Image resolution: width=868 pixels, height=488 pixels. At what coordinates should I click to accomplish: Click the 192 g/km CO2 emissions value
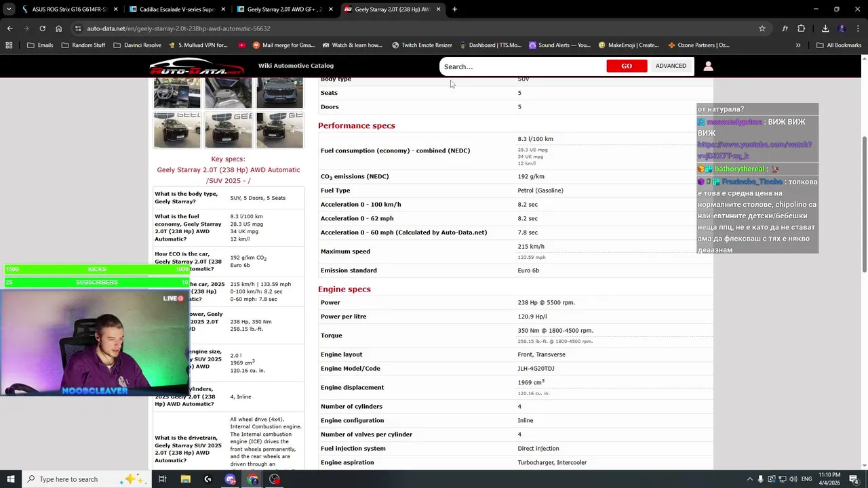[531, 177]
